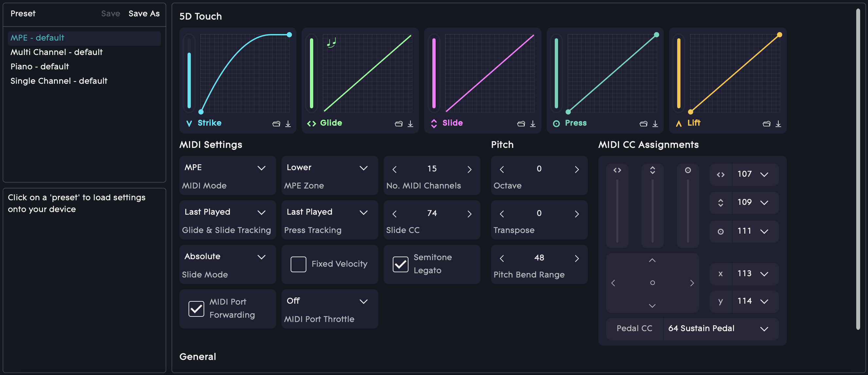This screenshot has height=375, width=868.
Task: Disable MIDI Port Forwarding checkbox
Action: click(196, 309)
